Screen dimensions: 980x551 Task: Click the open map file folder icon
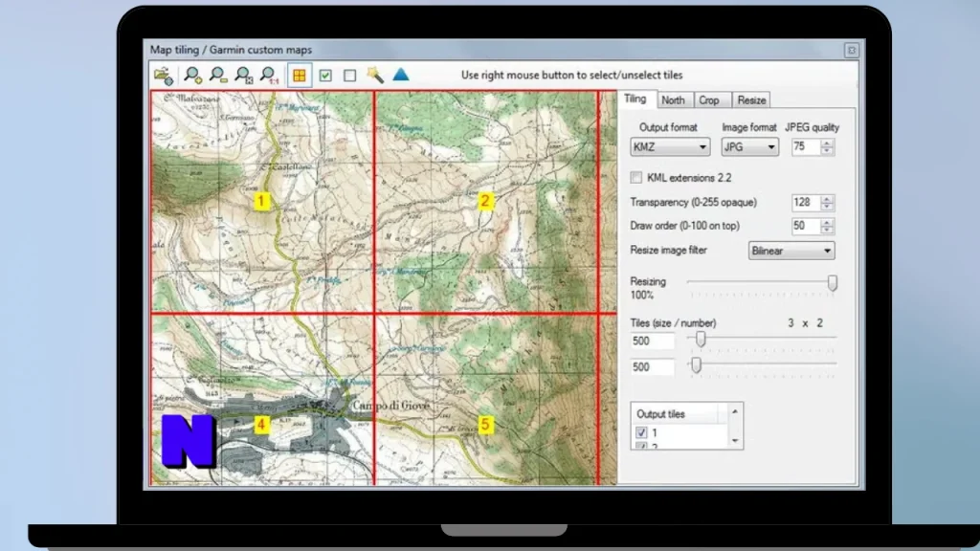164,76
